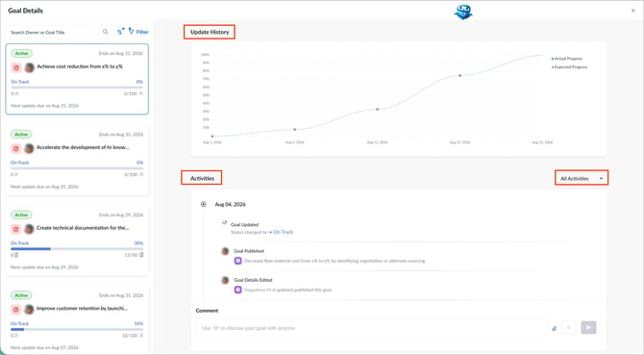Click the Next update due on Aug 07 text
The height and width of the screenshot is (355, 644).
coord(44,347)
